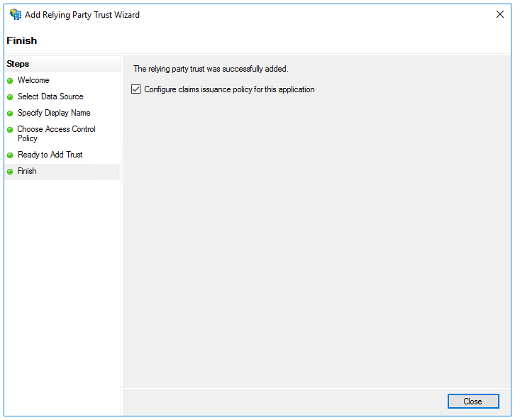Click the green bullet beside Welcome
This screenshot has height=420, width=520.
(10, 81)
